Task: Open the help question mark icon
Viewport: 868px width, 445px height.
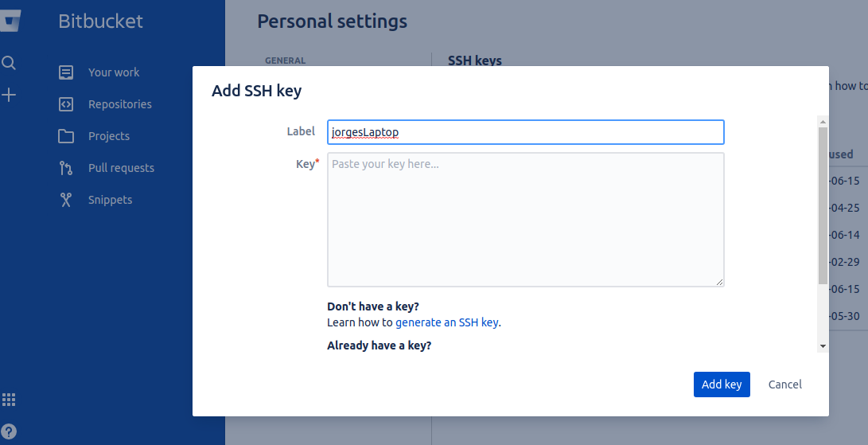Action: click(x=9, y=431)
